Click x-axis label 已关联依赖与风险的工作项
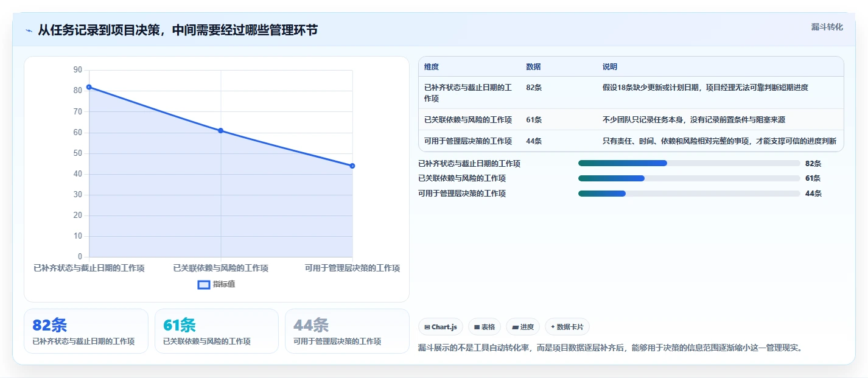Image resolution: width=868 pixels, height=378 pixels. (220, 268)
